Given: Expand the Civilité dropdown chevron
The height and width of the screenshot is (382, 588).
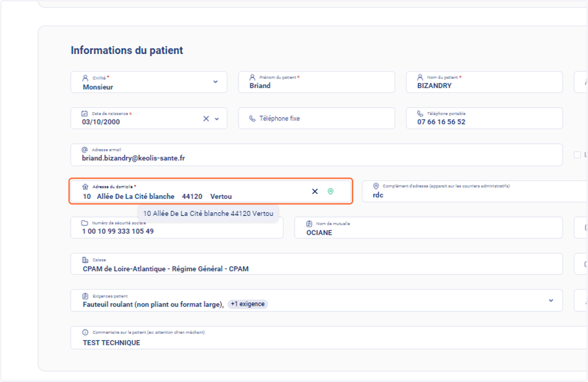Looking at the screenshot, I should pyautogui.click(x=216, y=82).
